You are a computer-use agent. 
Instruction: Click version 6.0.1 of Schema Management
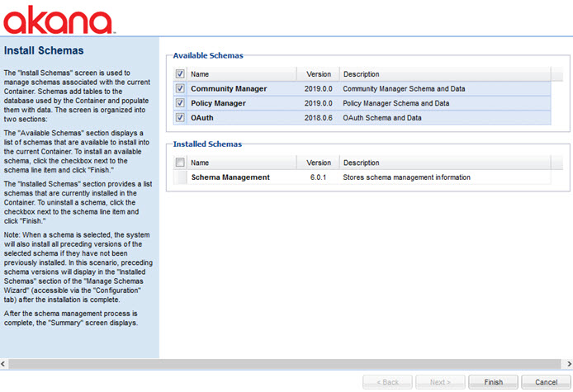click(x=319, y=177)
